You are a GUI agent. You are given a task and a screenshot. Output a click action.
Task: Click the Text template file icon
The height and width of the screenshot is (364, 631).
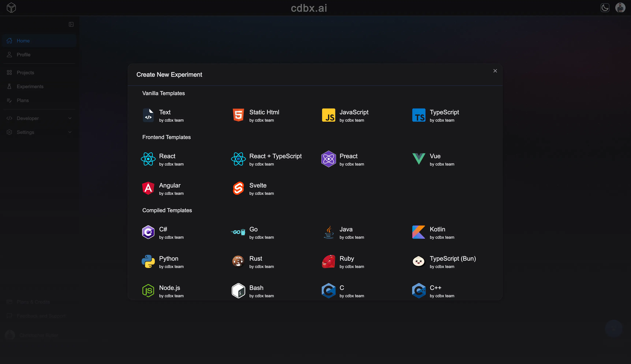(x=148, y=115)
